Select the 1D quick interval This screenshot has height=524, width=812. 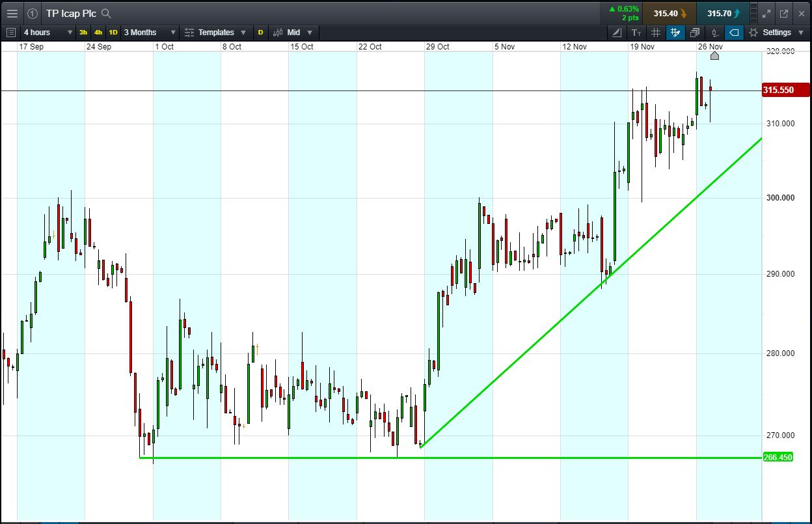(113, 32)
